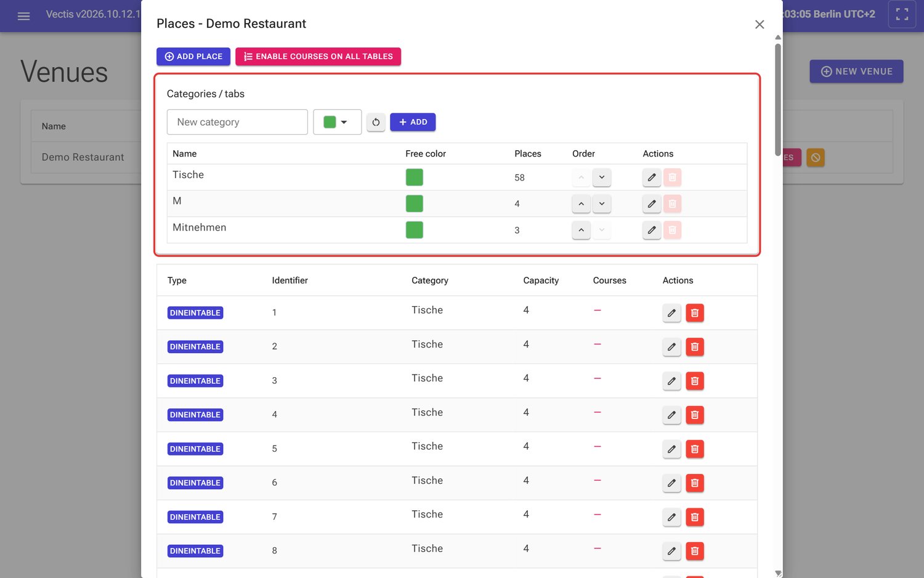Click the Identifier column header
The image size is (924, 578).
(x=290, y=280)
